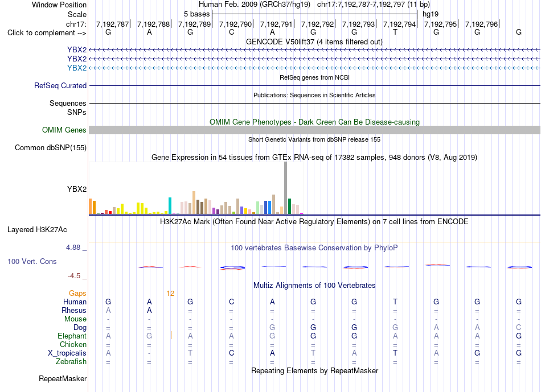Click the 'RefSeq genes from NCBI' title

click(314, 77)
